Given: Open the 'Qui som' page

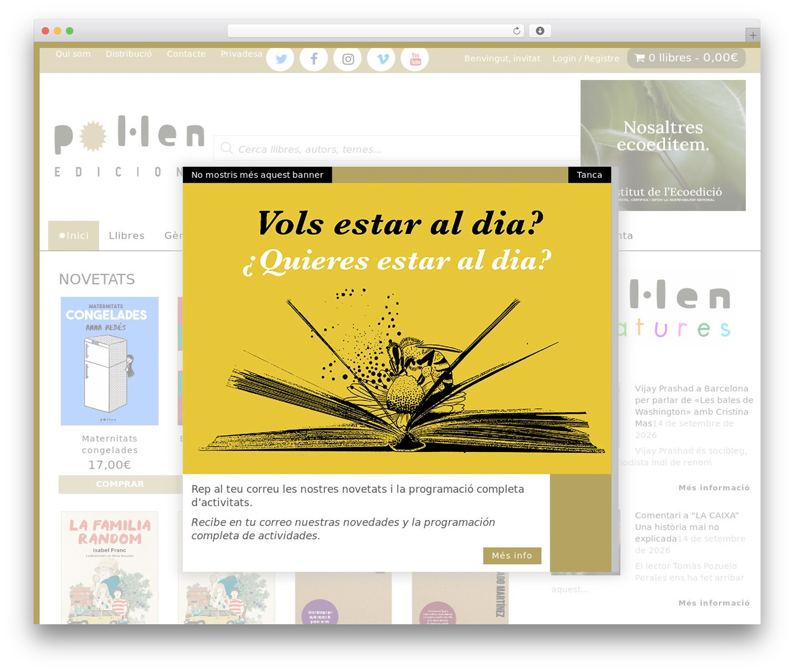Looking at the screenshot, I should pyautogui.click(x=73, y=54).
